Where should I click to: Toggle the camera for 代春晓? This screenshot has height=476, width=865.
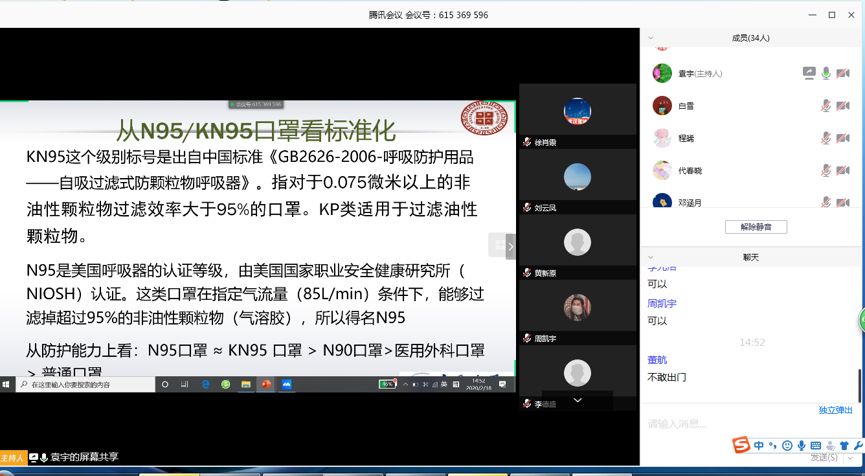click(x=843, y=169)
